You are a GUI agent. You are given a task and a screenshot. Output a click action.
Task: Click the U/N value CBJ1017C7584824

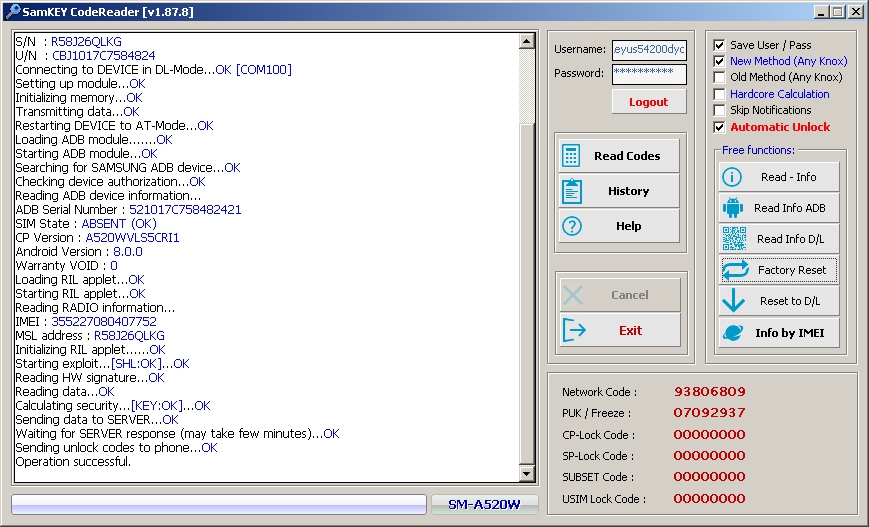[104, 55]
